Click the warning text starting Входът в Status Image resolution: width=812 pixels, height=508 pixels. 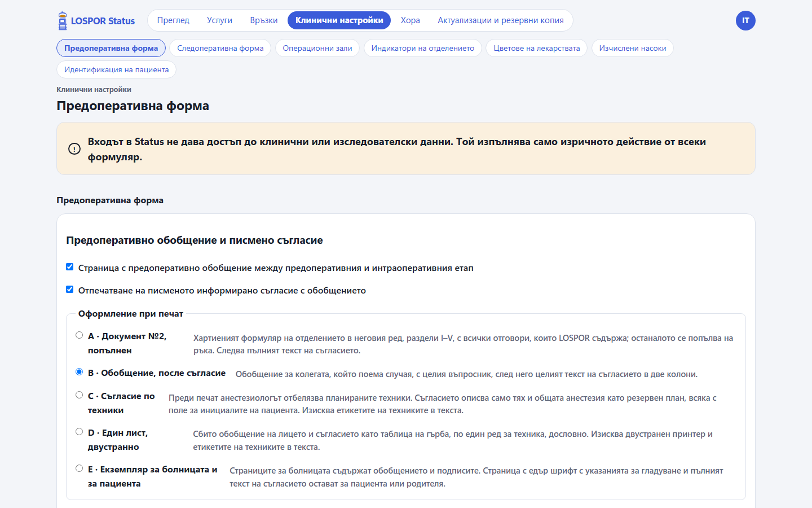pos(397,149)
